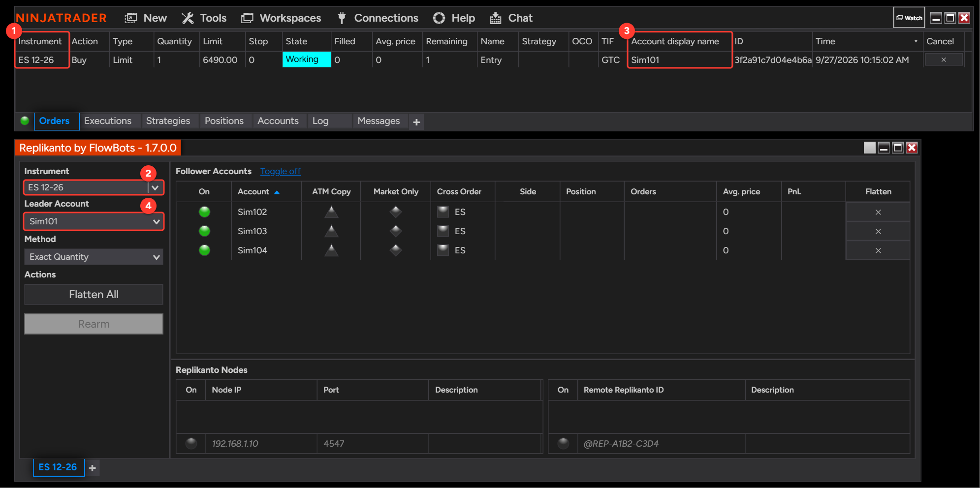The width and height of the screenshot is (980, 488).
Task: Click the PnL column header
Action: pyautogui.click(x=813, y=192)
